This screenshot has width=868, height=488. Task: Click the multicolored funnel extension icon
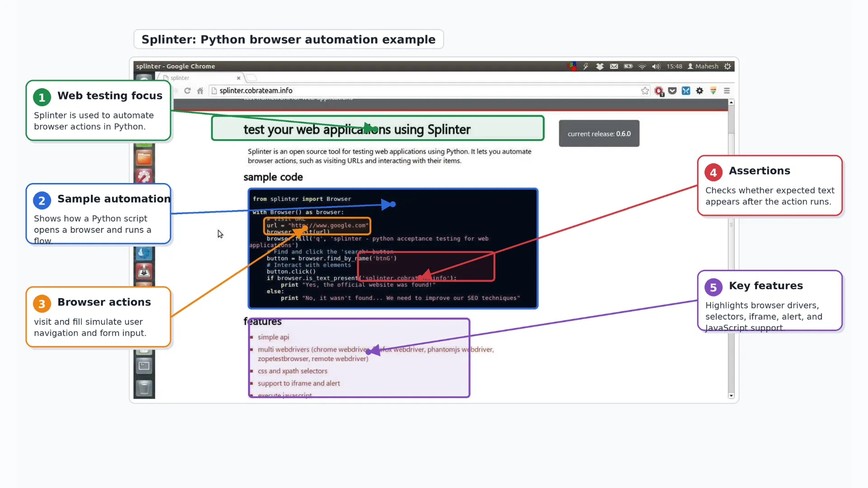click(713, 91)
